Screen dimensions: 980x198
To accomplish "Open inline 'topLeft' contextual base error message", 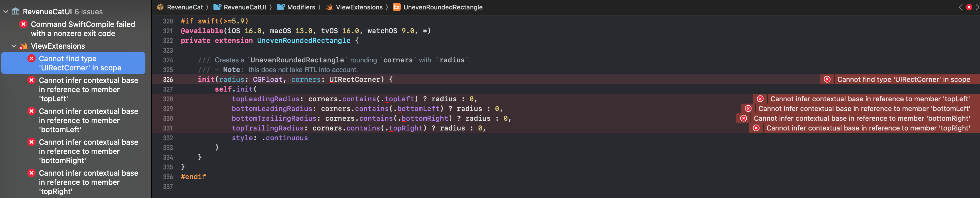I will [870, 99].
